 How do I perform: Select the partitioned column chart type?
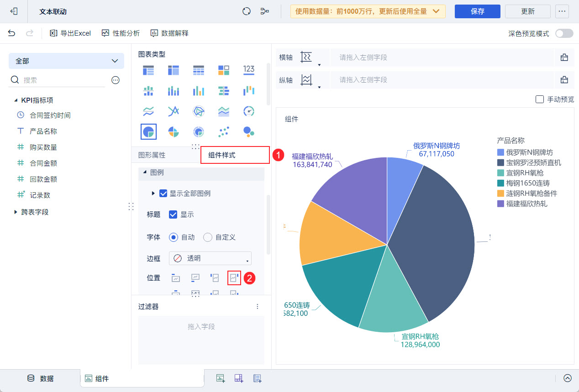(148, 90)
